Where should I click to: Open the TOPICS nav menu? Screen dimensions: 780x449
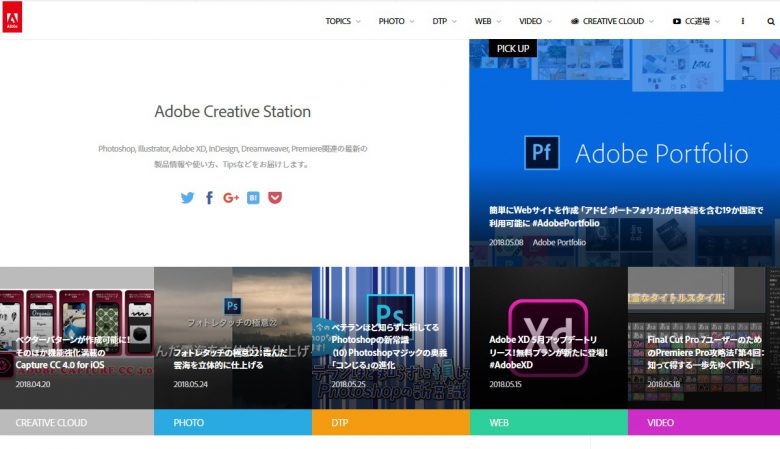coord(338,21)
